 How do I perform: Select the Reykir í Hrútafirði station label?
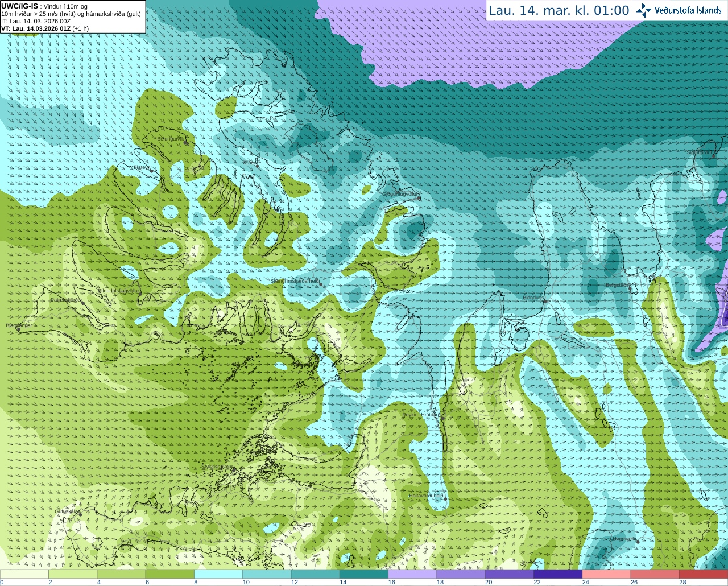tap(421, 415)
